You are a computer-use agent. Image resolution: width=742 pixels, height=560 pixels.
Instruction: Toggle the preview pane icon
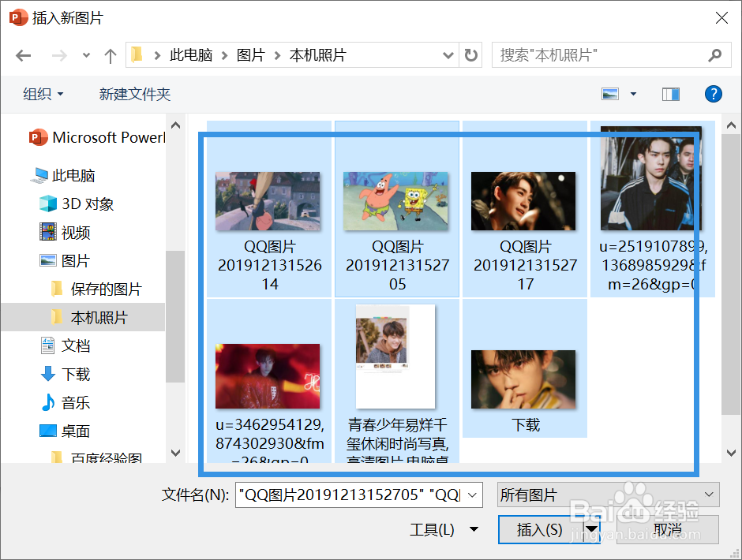670,94
